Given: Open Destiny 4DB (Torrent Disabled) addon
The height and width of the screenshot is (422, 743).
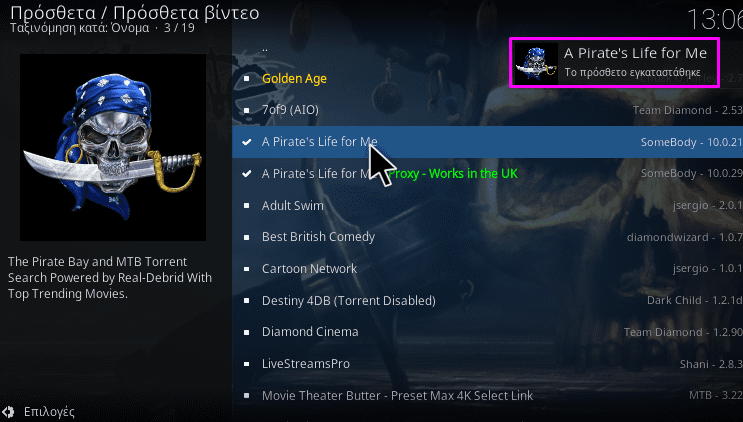Looking at the screenshot, I should point(488,300).
